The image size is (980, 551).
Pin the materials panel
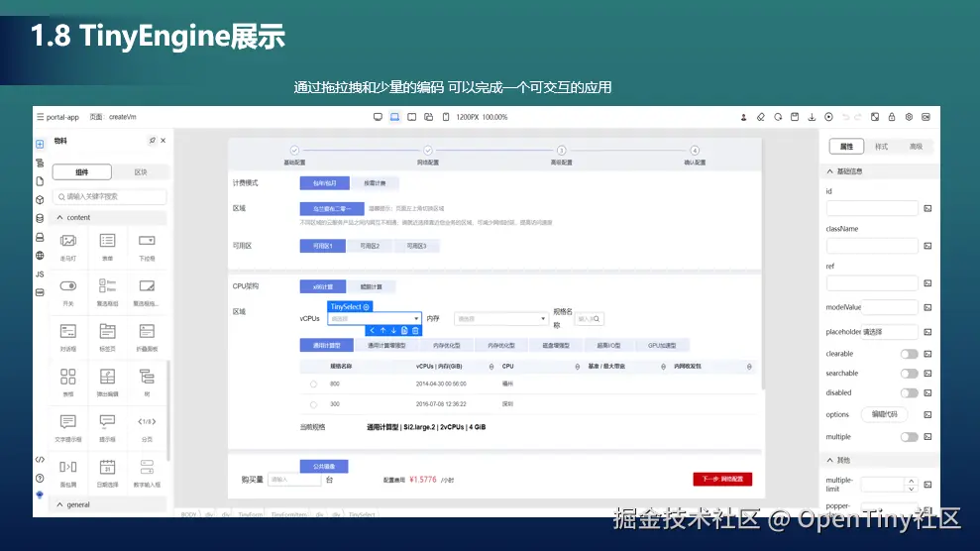(153, 141)
